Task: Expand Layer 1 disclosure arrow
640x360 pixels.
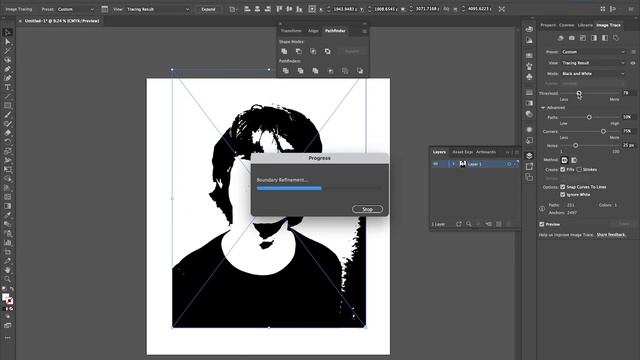Action: click(x=453, y=164)
